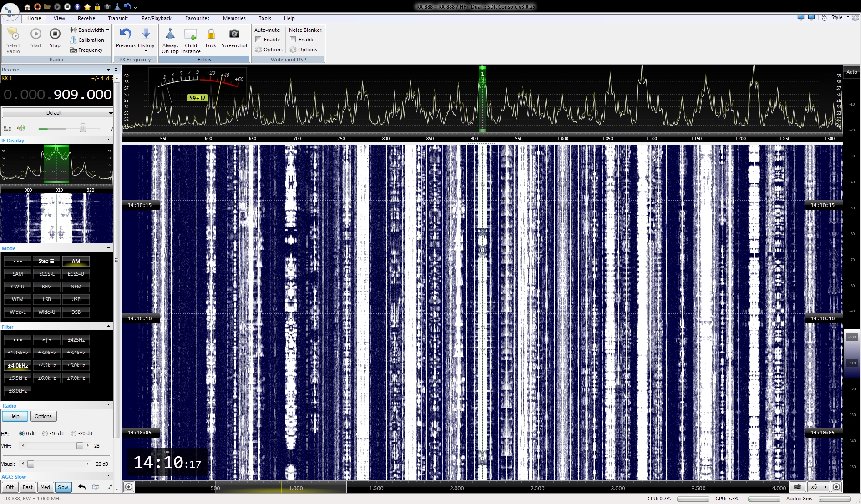Open the Rec/Playback ribbon tab
Image resolution: width=861 pixels, height=504 pixels.
156,18
